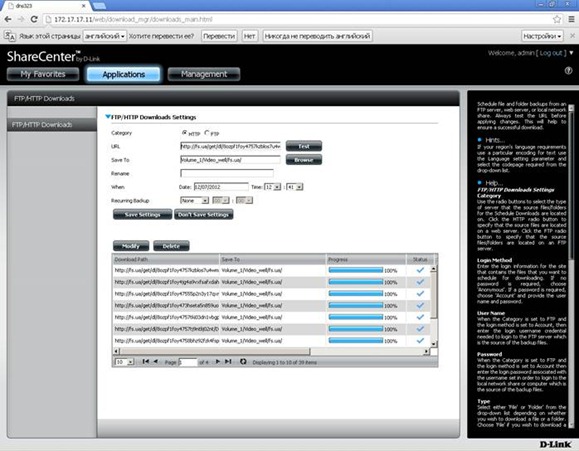Click status checkmark of last visible download row
This screenshot has height=451, width=579.
tap(420, 341)
